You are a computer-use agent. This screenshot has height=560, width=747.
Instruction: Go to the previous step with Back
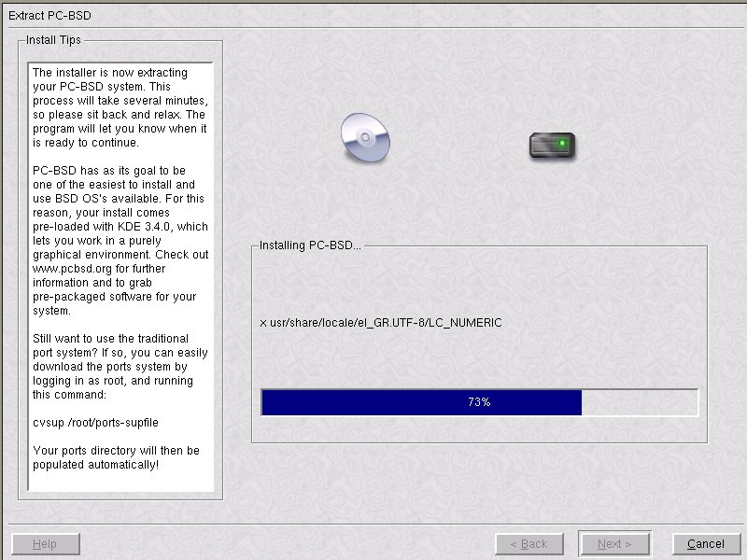click(529, 544)
